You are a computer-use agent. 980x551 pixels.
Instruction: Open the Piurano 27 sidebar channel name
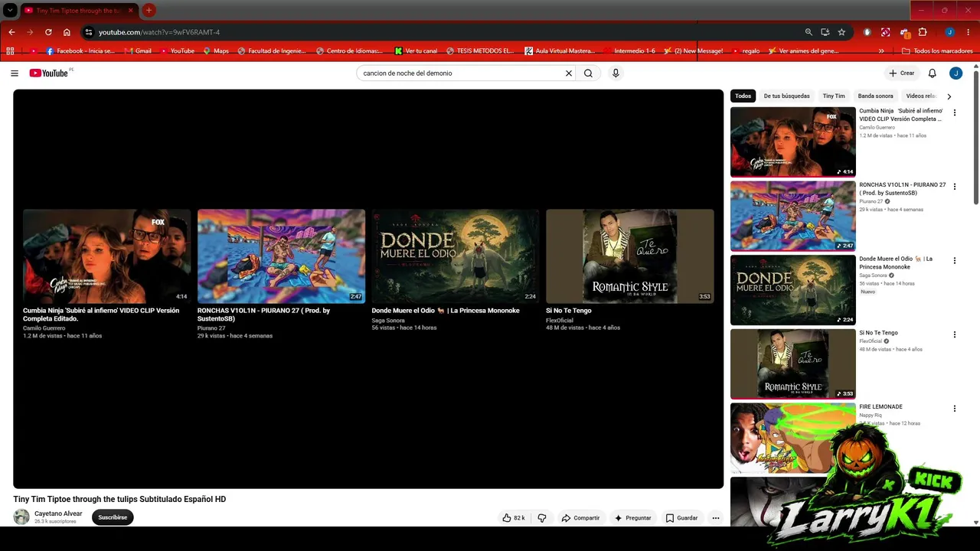pyautogui.click(x=871, y=201)
